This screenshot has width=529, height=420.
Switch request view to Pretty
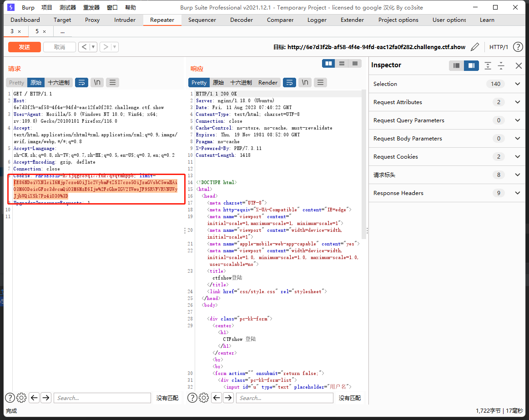click(16, 83)
